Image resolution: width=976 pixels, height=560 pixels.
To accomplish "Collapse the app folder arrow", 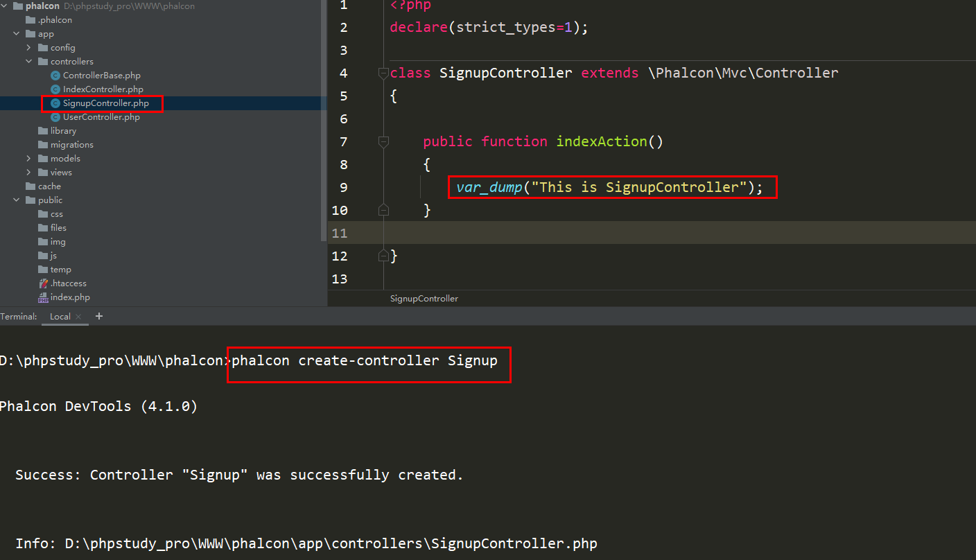I will click(x=16, y=34).
